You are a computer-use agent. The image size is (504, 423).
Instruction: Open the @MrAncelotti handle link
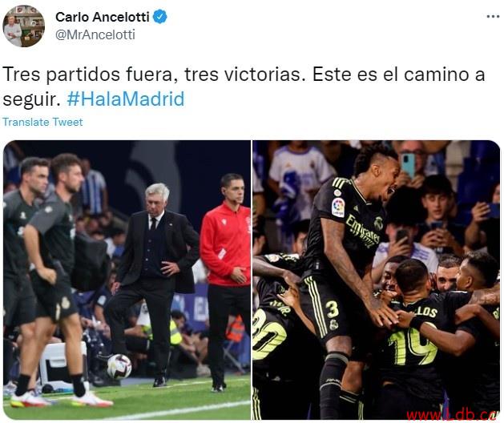(95, 34)
